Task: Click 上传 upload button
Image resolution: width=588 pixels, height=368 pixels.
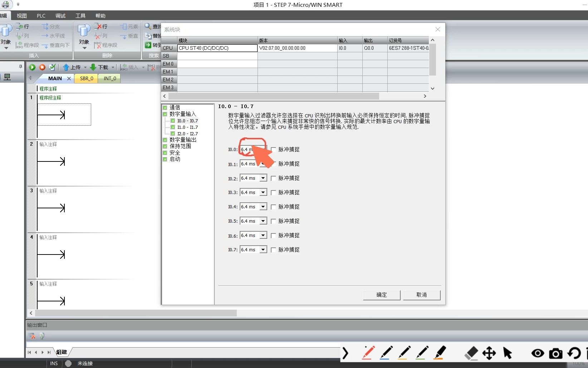Action: click(72, 67)
